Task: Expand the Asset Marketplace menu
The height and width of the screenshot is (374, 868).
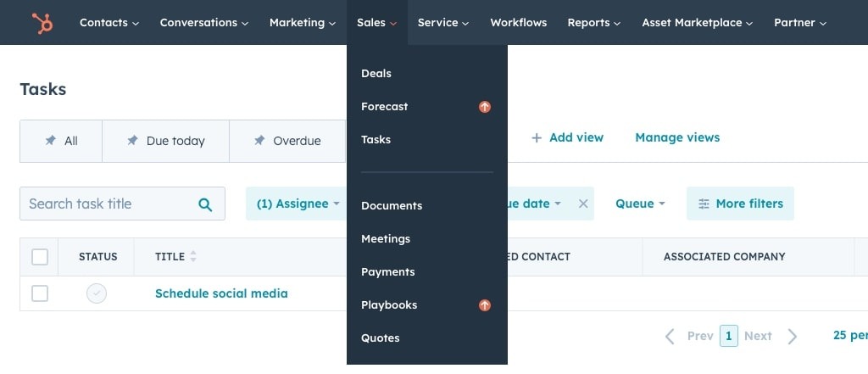Action: [x=698, y=23]
